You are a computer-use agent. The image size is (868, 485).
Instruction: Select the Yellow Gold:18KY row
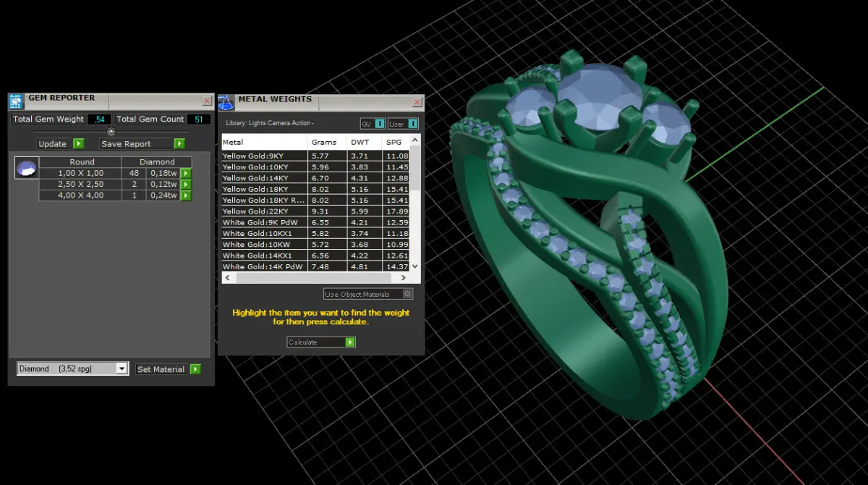tap(315, 189)
